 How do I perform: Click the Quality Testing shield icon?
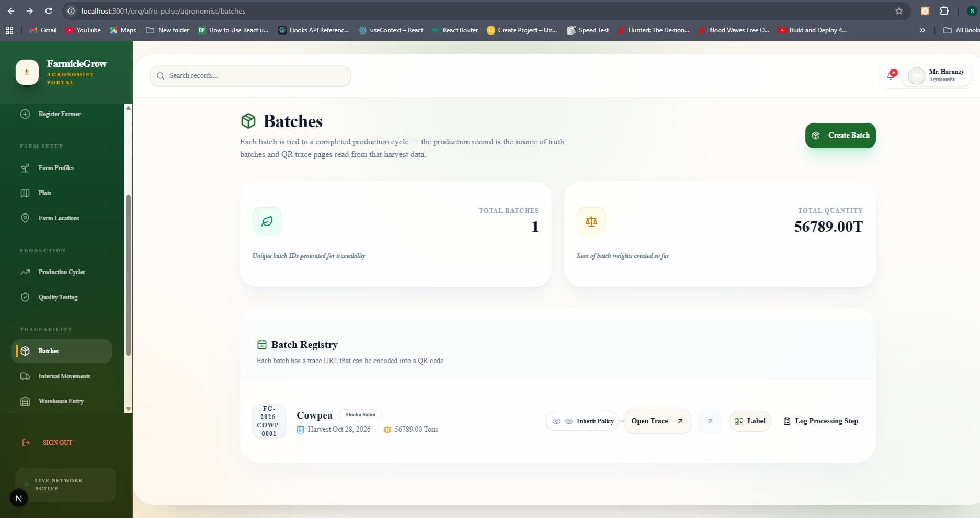(25, 297)
